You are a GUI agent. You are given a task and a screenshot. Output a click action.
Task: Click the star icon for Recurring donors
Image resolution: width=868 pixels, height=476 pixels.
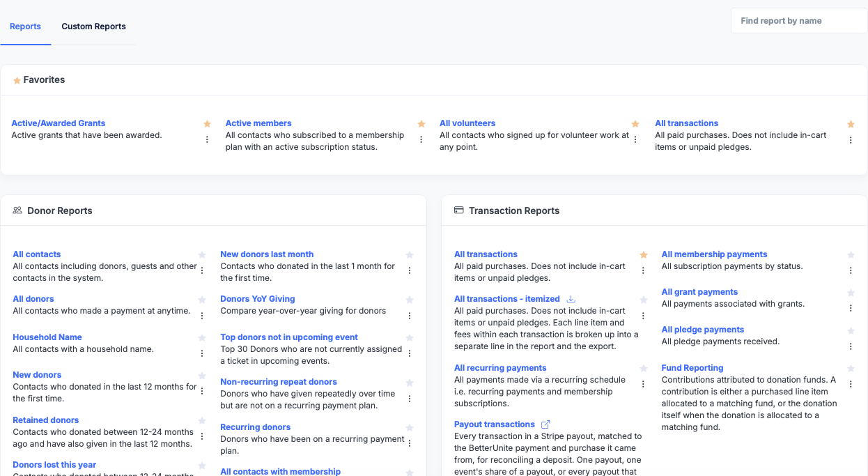tap(410, 428)
